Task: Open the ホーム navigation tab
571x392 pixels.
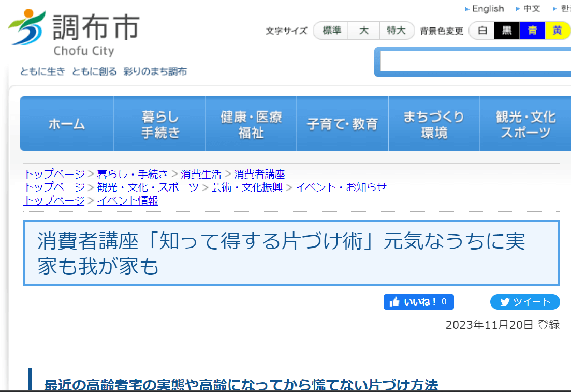Action: (x=67, y=124)
